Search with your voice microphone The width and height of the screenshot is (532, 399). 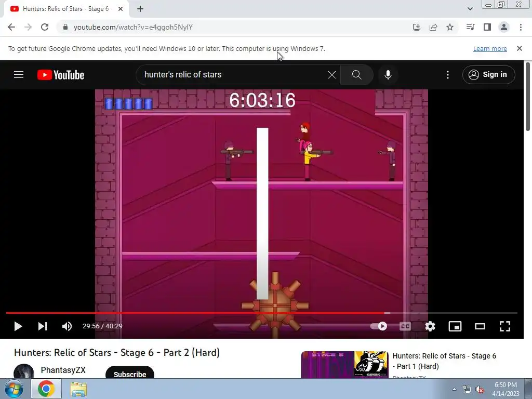[x=388, y=75]
